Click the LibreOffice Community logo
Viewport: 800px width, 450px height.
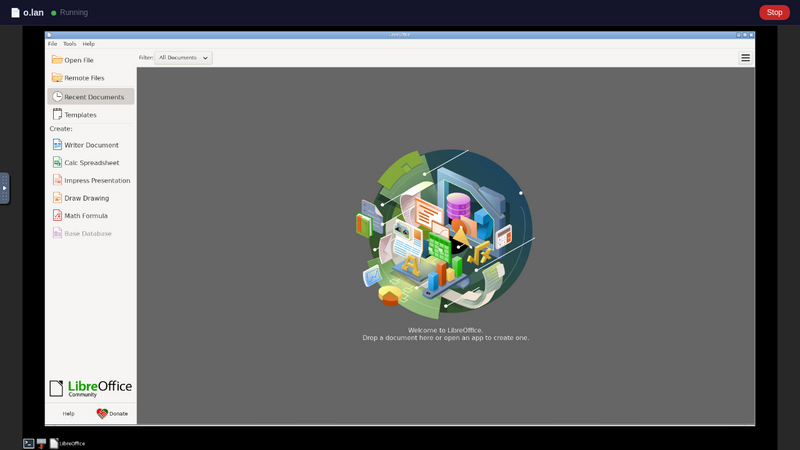point(91,388)
